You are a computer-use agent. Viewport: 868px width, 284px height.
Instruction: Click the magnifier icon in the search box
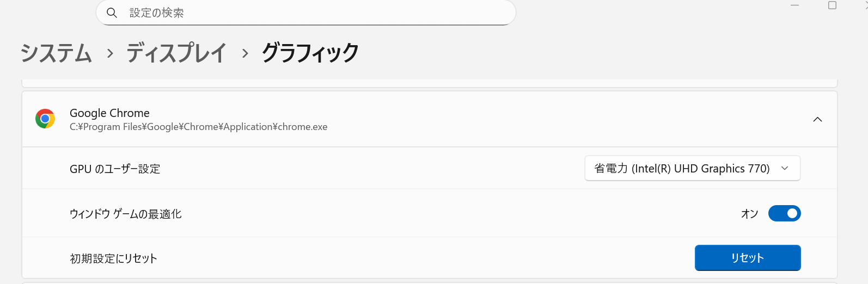[x=112, y=13]
